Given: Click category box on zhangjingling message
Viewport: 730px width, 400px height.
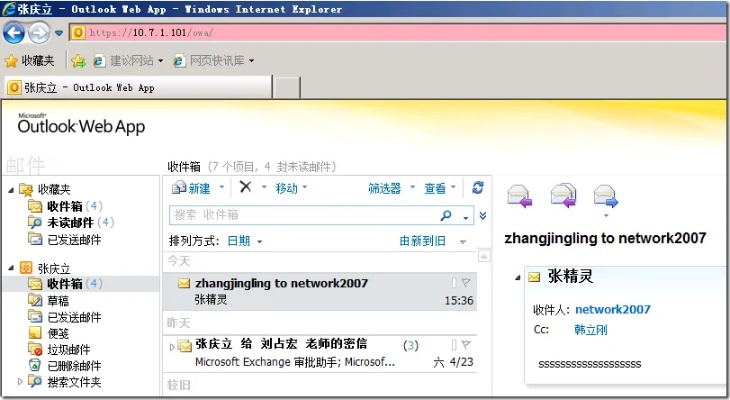Looking at the screenshot, I should coord(454,283).
